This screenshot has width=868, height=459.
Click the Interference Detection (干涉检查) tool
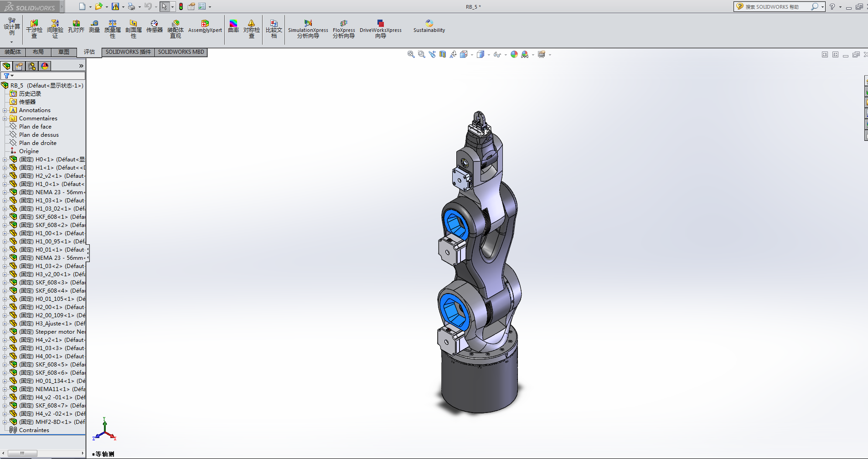34,29
